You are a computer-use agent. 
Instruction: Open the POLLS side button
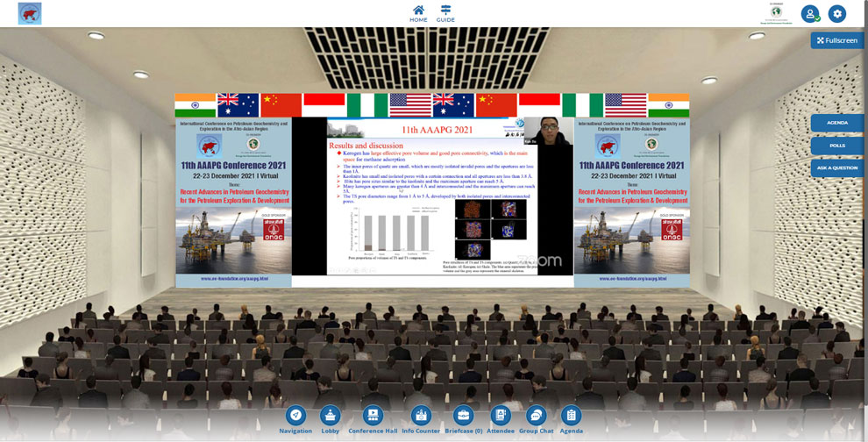click(x=837, y=146)
